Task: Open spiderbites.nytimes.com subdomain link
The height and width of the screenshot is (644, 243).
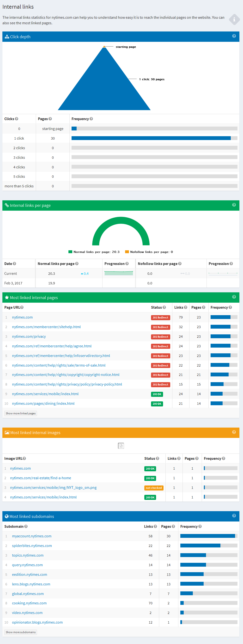Action: pos(32,546)
